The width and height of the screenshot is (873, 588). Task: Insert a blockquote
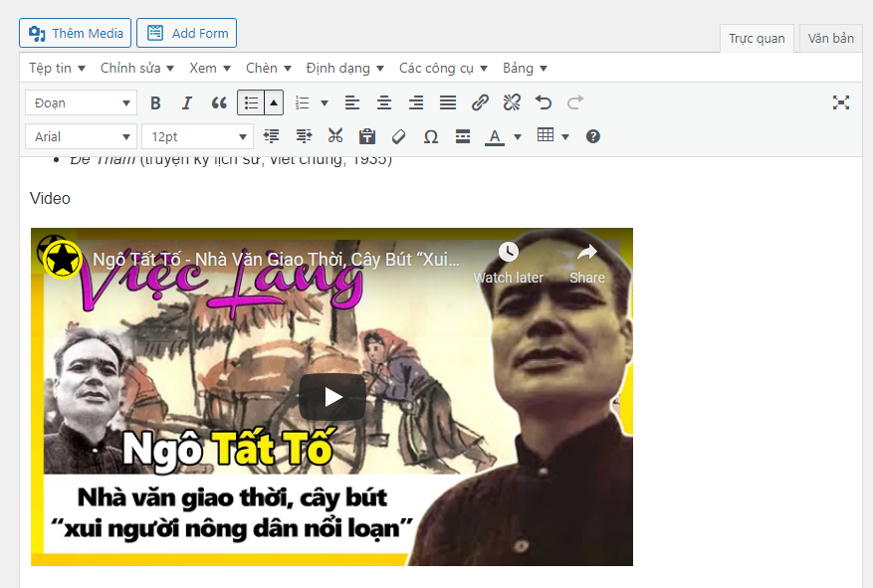[219, 102]
